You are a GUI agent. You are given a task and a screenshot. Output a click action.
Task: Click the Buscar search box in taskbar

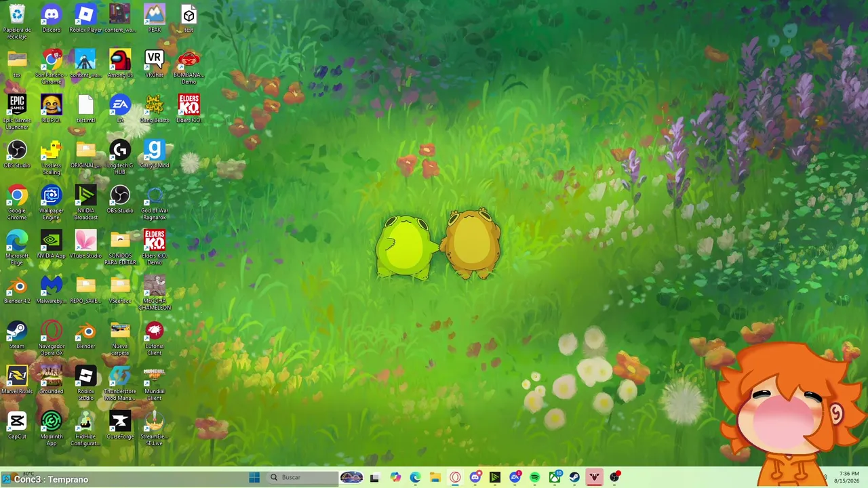302,477
